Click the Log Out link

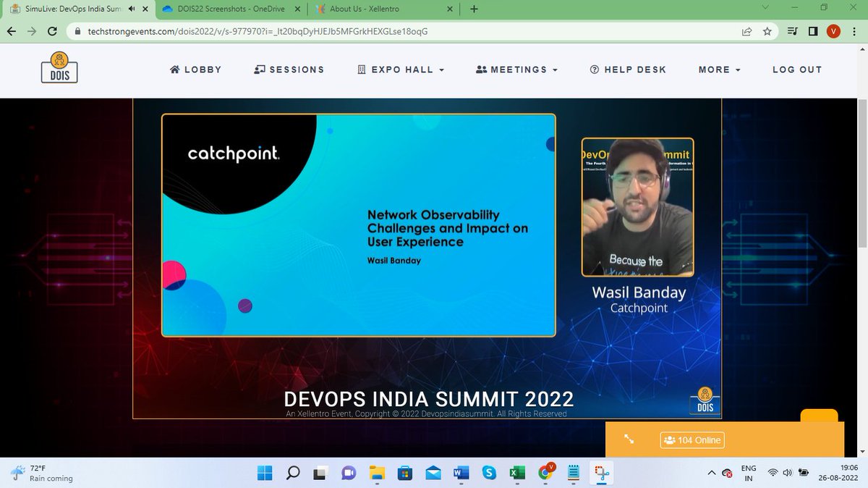(797, 70)
